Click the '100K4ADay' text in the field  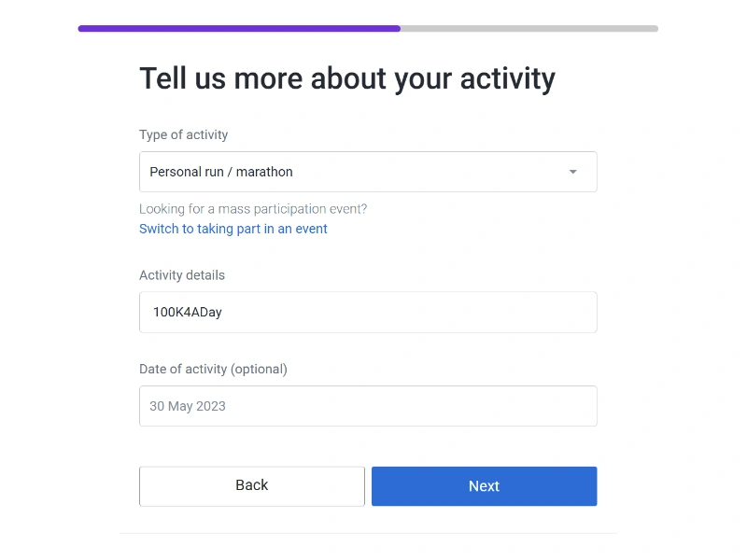188,313
